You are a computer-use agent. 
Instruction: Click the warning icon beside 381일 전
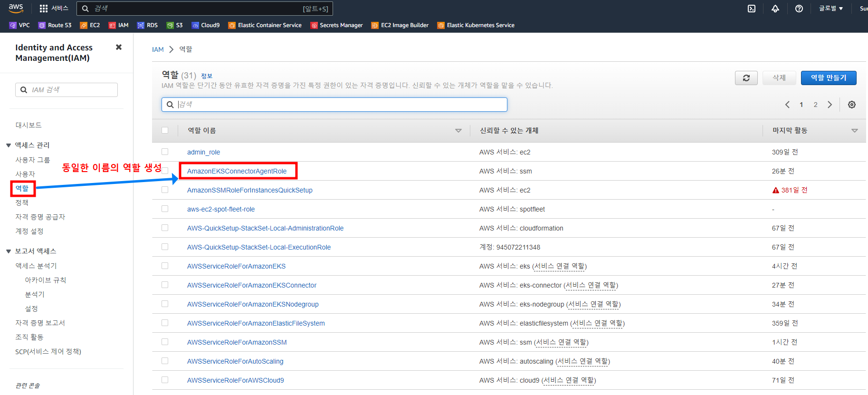tap(776, 190)
